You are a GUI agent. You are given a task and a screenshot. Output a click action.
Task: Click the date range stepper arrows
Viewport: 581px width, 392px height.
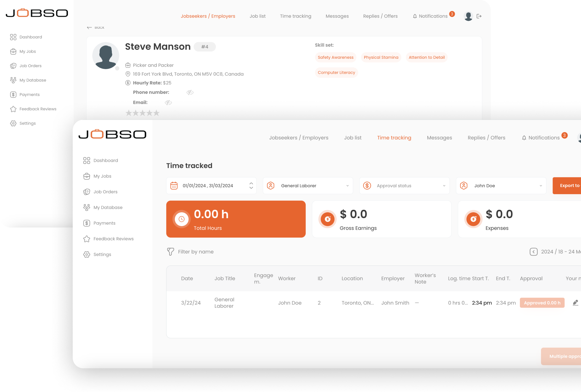(x=251, y=186)
